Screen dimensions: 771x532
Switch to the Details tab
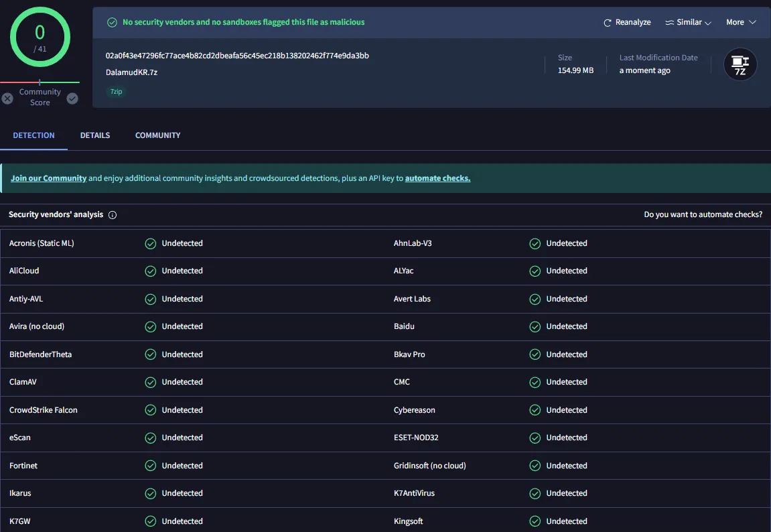95,135
